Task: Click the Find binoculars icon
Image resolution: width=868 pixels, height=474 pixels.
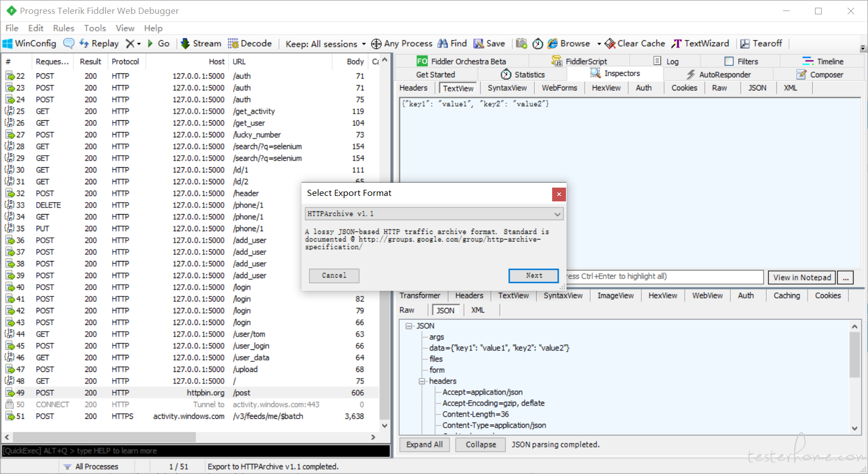Action: (443, 44)
